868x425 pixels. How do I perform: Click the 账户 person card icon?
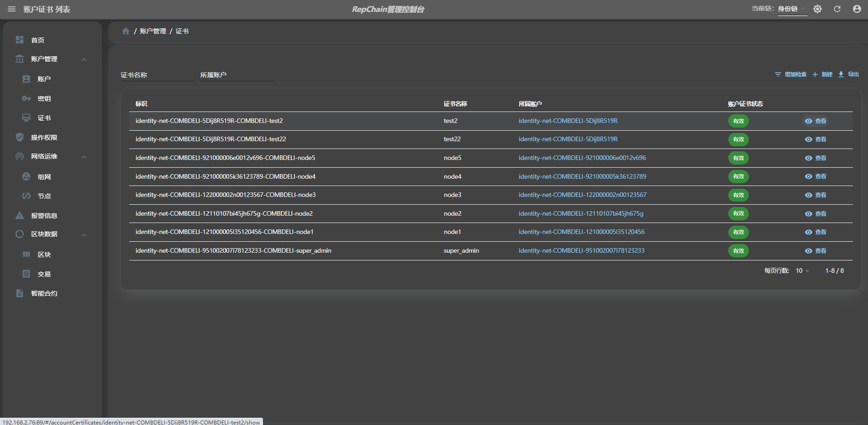pyautogui.click(x=26, y=79)
